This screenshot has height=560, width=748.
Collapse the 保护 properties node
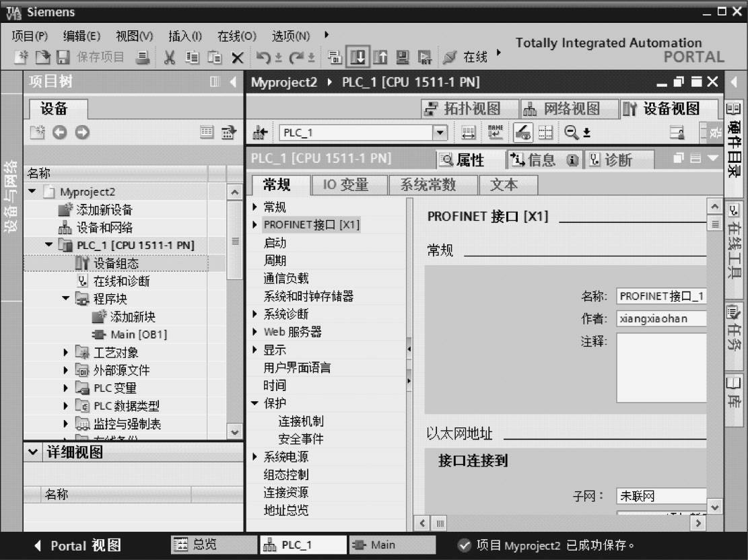pyautogui.click(x=254, y=403)
